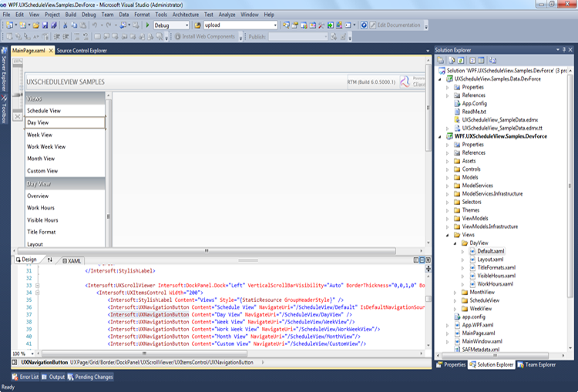Click the Solution Explorer toolbar window icon
The height and width of the screenshot is (392, 578).
coord(286,25)
